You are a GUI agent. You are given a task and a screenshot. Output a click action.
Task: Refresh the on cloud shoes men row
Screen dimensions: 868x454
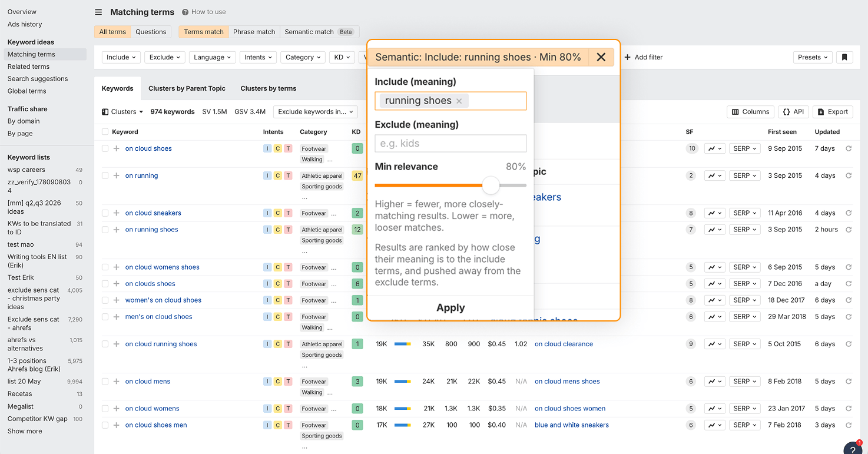[x=849, y=425]
